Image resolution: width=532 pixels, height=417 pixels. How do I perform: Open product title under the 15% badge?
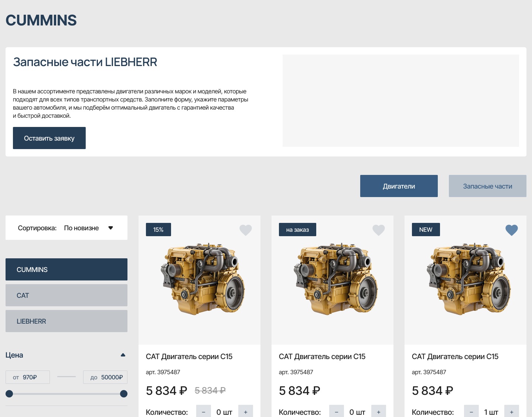189,356
